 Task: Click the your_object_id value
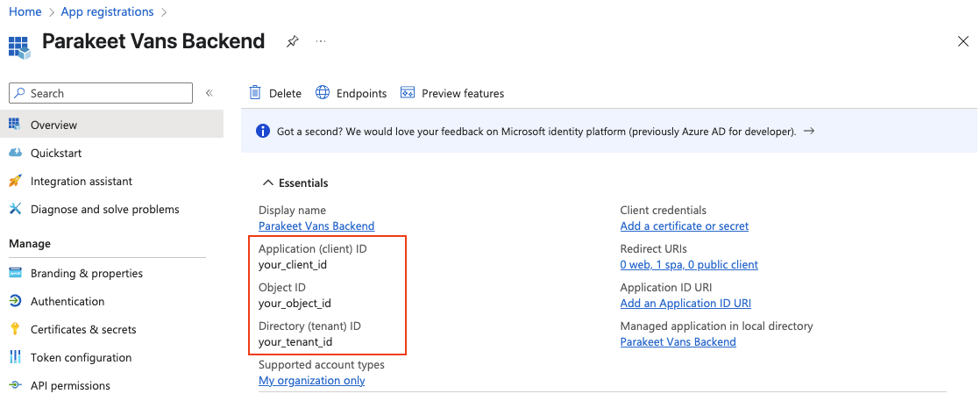[295, 304]
